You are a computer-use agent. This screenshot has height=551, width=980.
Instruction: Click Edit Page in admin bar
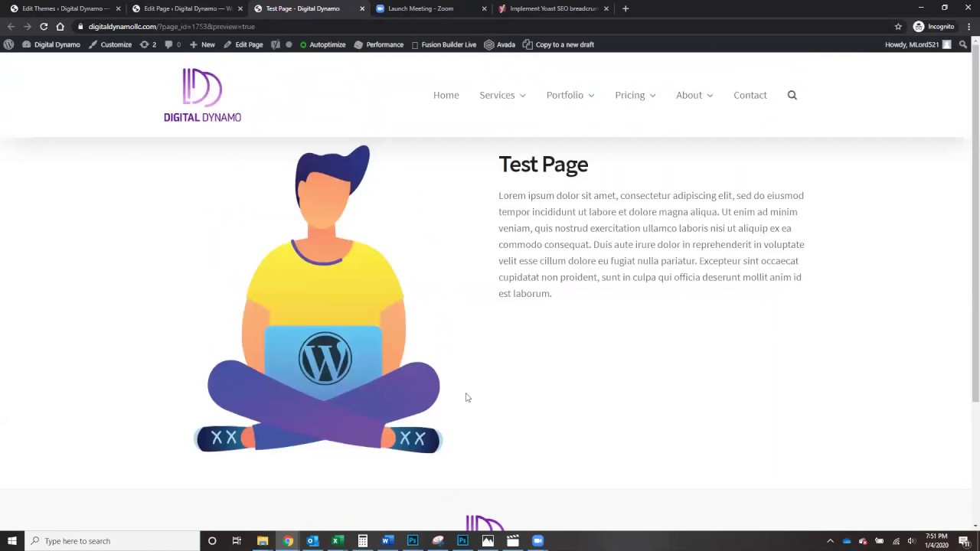coord(243,44)
